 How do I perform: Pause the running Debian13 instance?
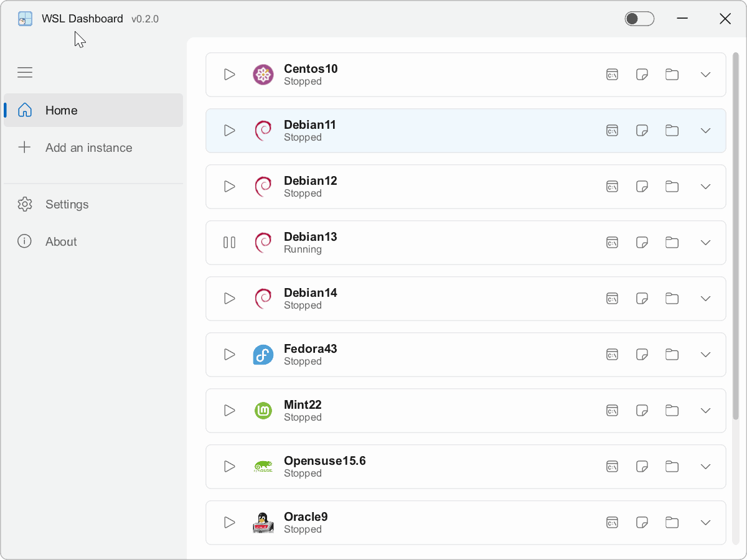tap(230, 243)
